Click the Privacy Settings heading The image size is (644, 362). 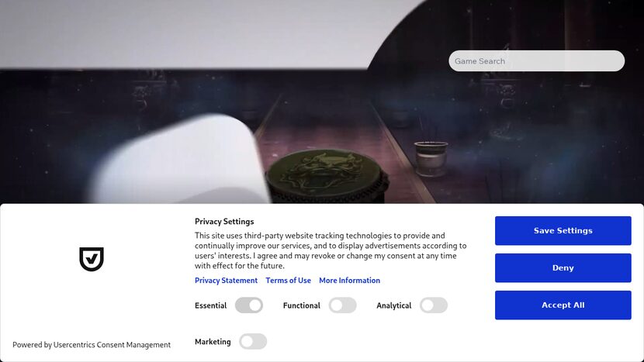224,222
